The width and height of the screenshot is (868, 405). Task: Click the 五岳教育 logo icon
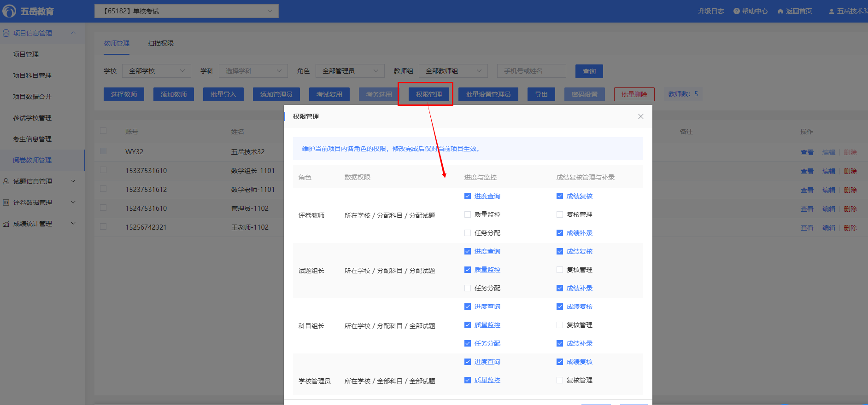pyautogui.click(x=9, y=11)
